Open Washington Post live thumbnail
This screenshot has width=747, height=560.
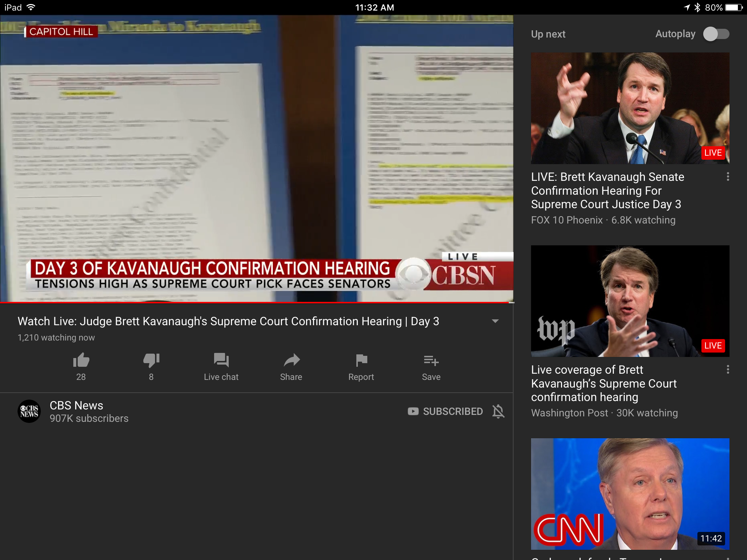pos(630,301)
